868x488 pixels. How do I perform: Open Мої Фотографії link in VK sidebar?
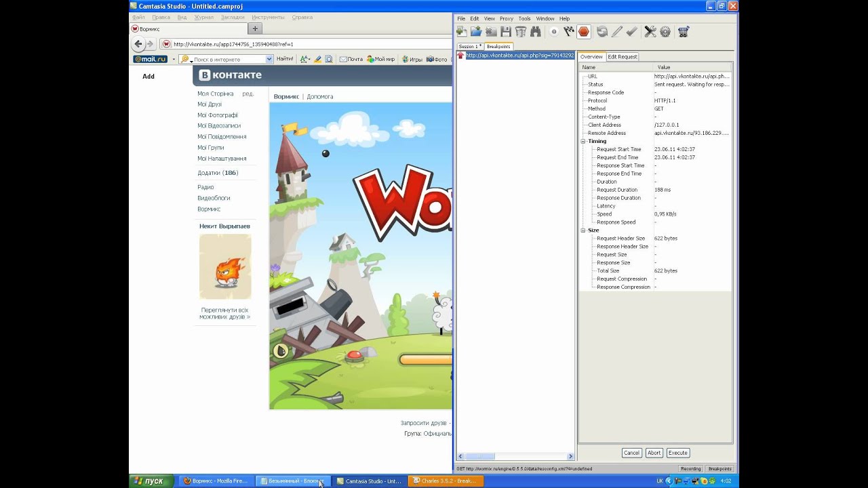click(218, 115)
